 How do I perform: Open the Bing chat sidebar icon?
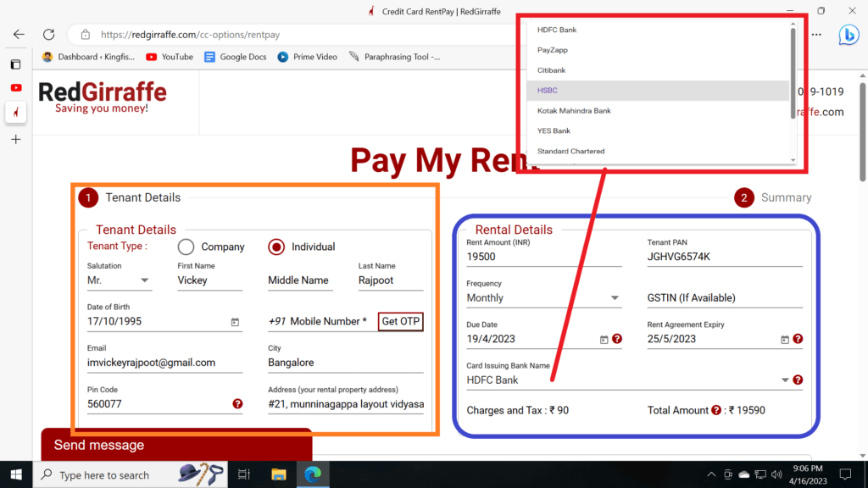point(848,35)
